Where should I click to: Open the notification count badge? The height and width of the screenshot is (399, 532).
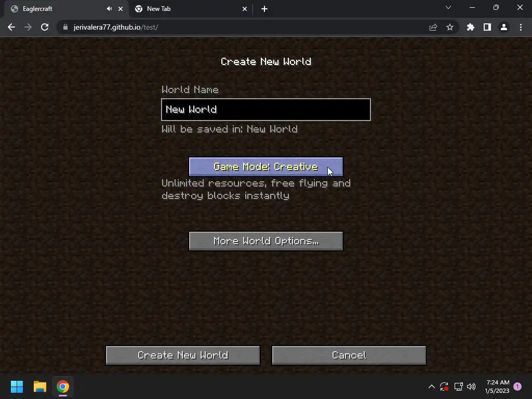[x=517, y=387]
